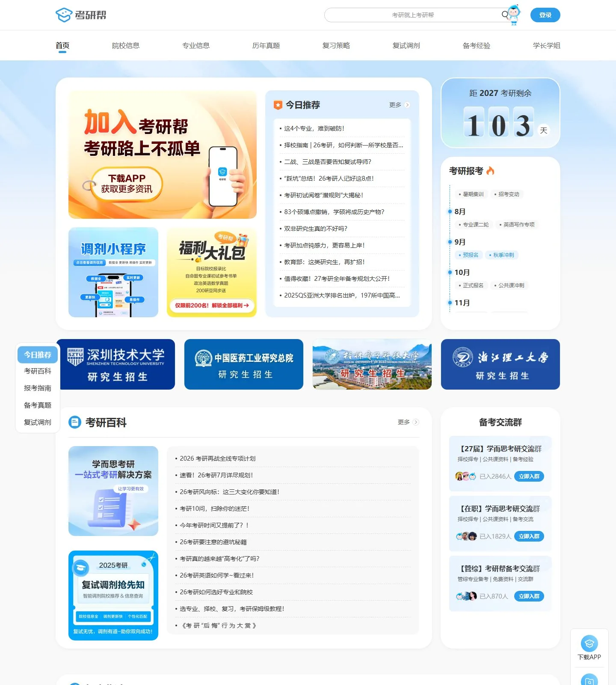616x685 pixels.
Task: Click the 考研帮 logo
Action: pyautogui.click(x=81, y=15)
